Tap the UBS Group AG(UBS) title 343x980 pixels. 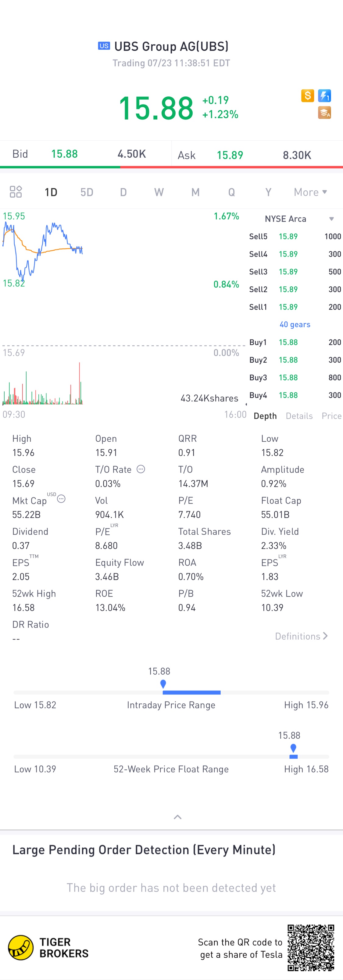coord(171,46)
